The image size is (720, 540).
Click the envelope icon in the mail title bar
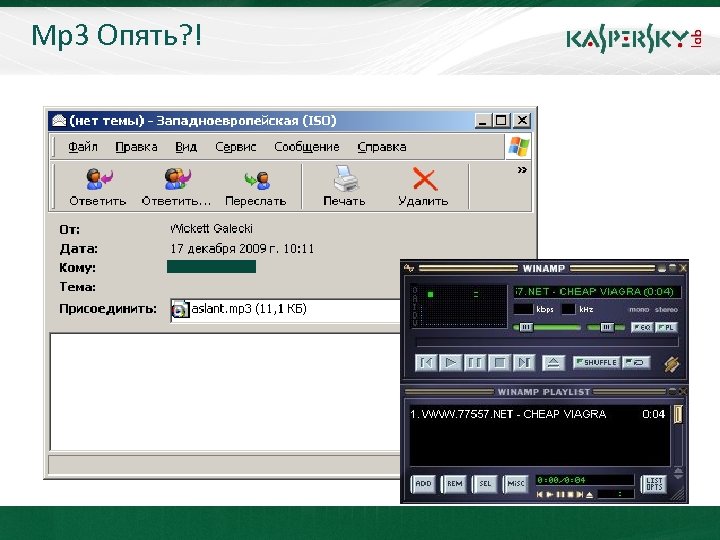click(59, 121)
